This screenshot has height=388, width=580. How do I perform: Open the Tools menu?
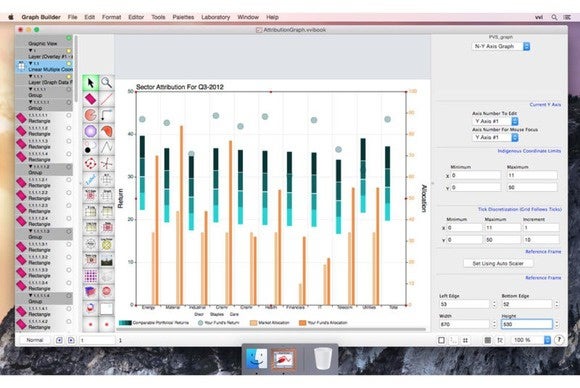point(158,17)
